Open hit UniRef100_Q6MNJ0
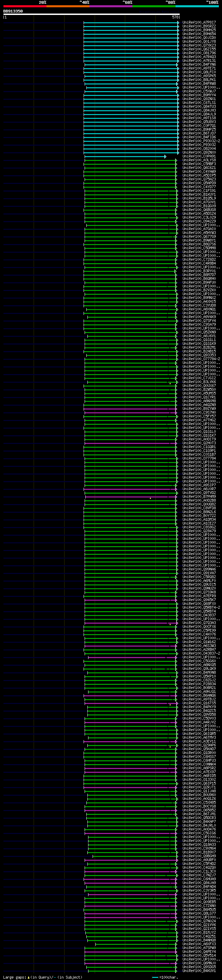Screen dimensions: 222x980 tap(199, 963)
